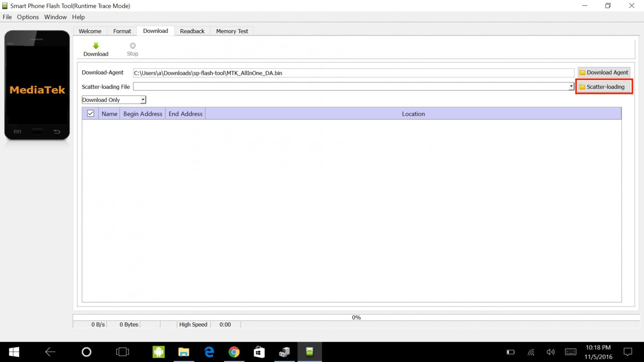
Task: Select the Format tab
Action: [x=122, y=31]
